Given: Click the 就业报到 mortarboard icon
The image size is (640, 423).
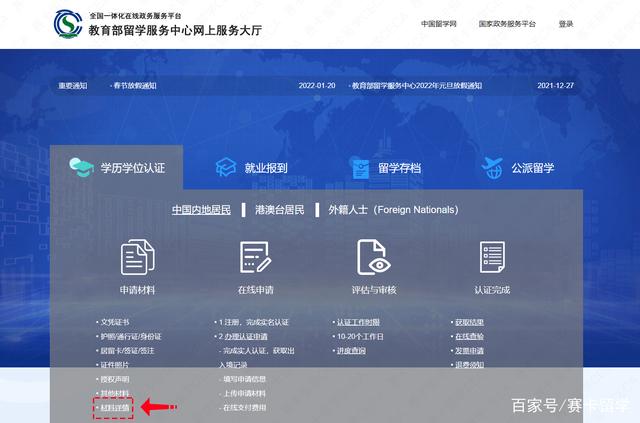Looking at the screenshot, I should 226,167.
